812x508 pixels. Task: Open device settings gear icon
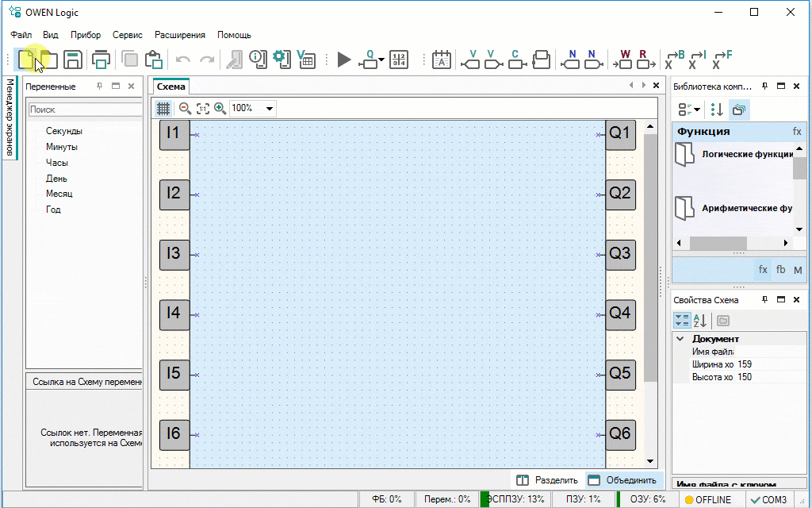(280, 60)
